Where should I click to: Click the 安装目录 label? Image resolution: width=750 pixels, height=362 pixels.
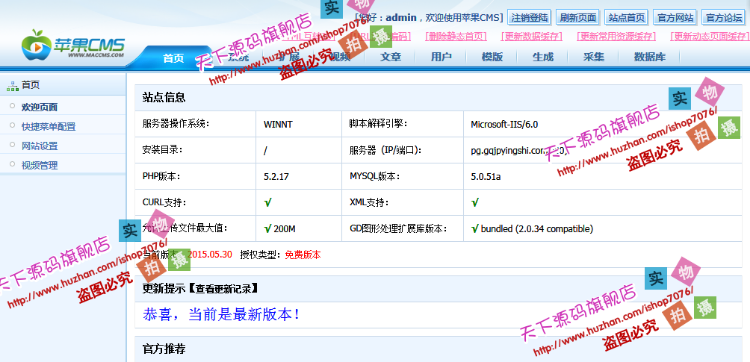coord(163,150)
